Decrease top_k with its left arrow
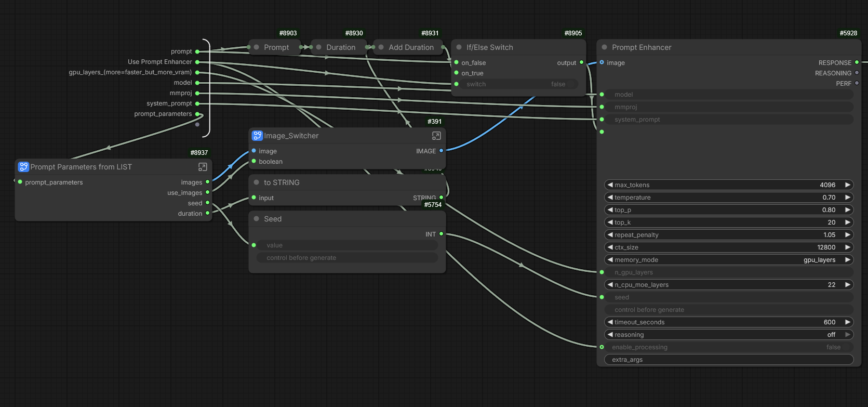 coord(610,222)
